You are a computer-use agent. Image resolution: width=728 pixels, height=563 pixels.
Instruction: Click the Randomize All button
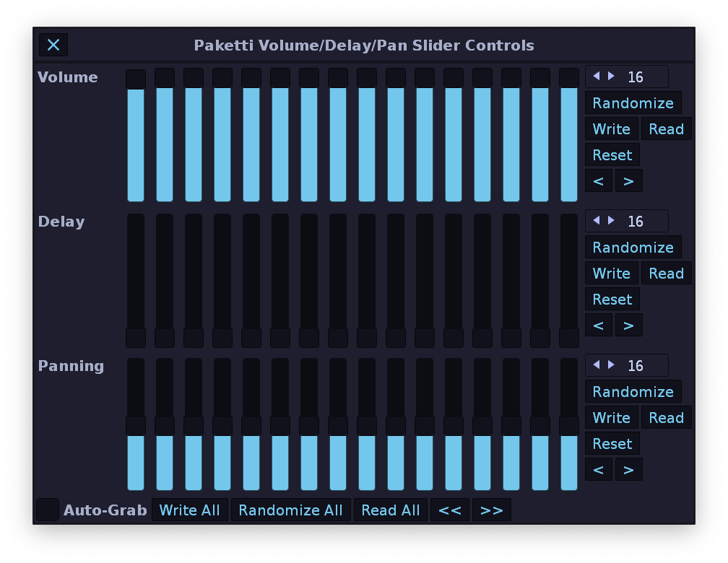290,510
